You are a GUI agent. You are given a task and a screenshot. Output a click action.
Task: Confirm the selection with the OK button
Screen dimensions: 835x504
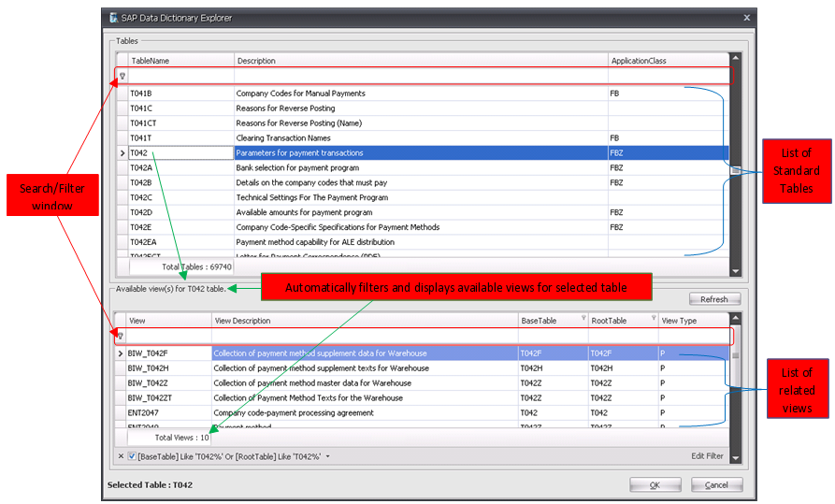point(655,485)
